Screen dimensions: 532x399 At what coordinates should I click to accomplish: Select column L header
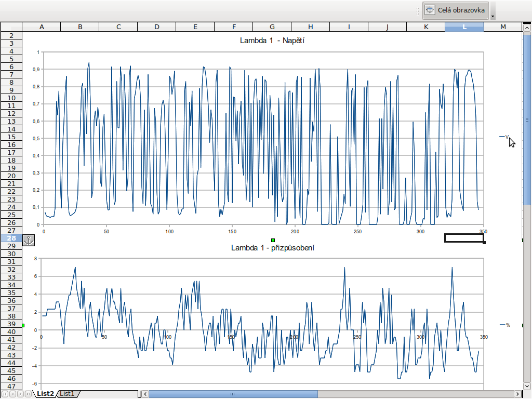[464, 27]
